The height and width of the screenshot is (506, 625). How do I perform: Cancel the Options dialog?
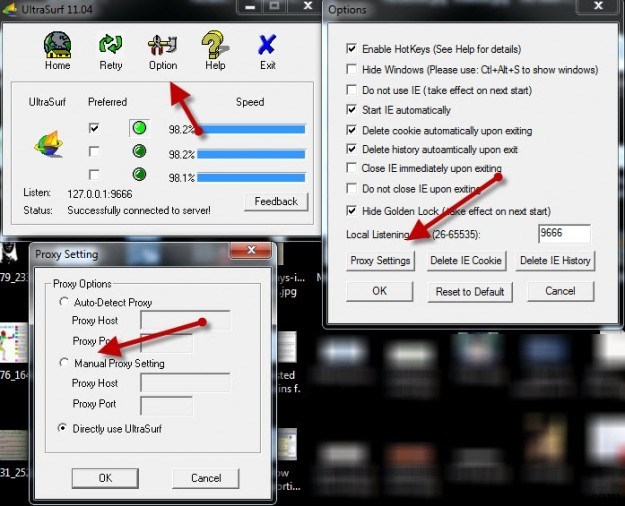click(x=560, y=291)
